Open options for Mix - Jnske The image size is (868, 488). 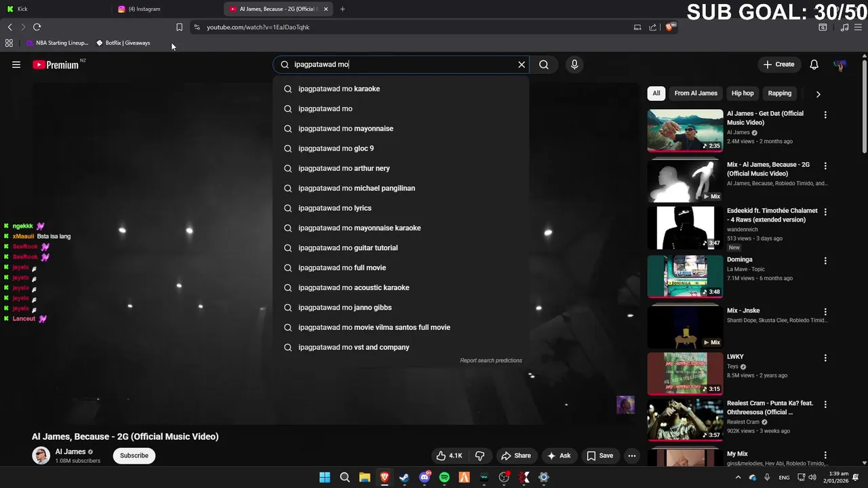coord(825,312)
